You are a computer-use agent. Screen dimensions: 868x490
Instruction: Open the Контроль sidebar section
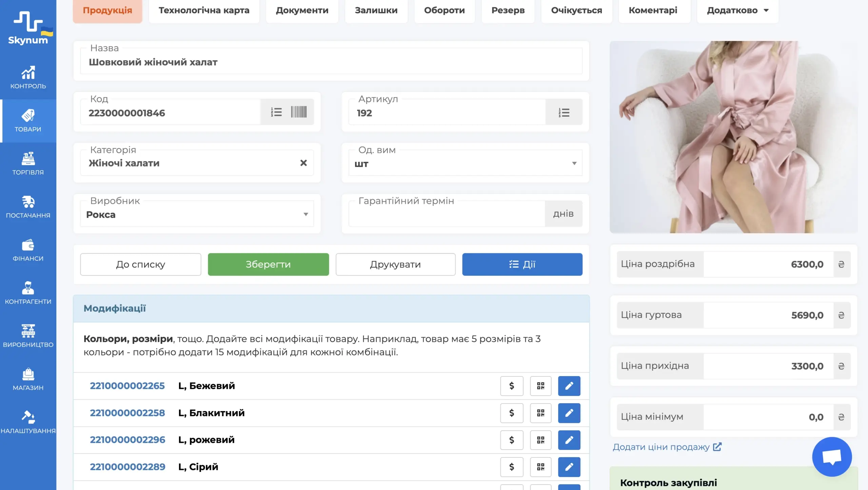(28, 77)
